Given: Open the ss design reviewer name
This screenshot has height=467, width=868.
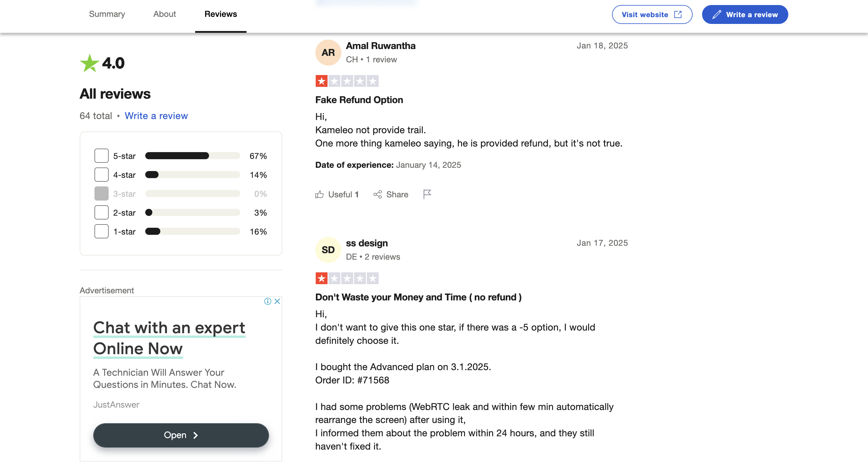Looking at the screenshot, I should pyautogui.click(x=367, y=243).
